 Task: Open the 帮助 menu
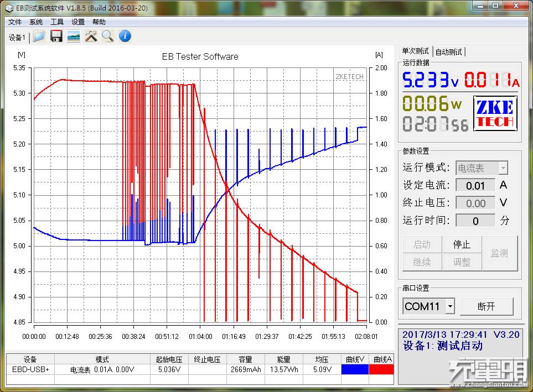click(99, 22)
